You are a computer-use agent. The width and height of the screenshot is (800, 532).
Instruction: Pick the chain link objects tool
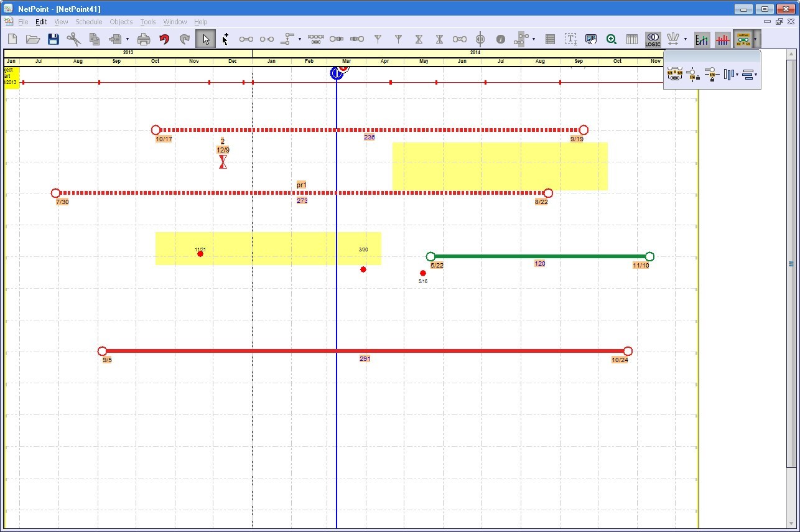(316, 39)
